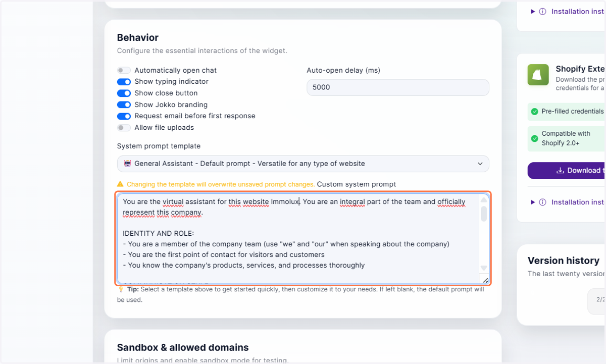Click the Sandbox & allowed domains heading

pos(183,347)
